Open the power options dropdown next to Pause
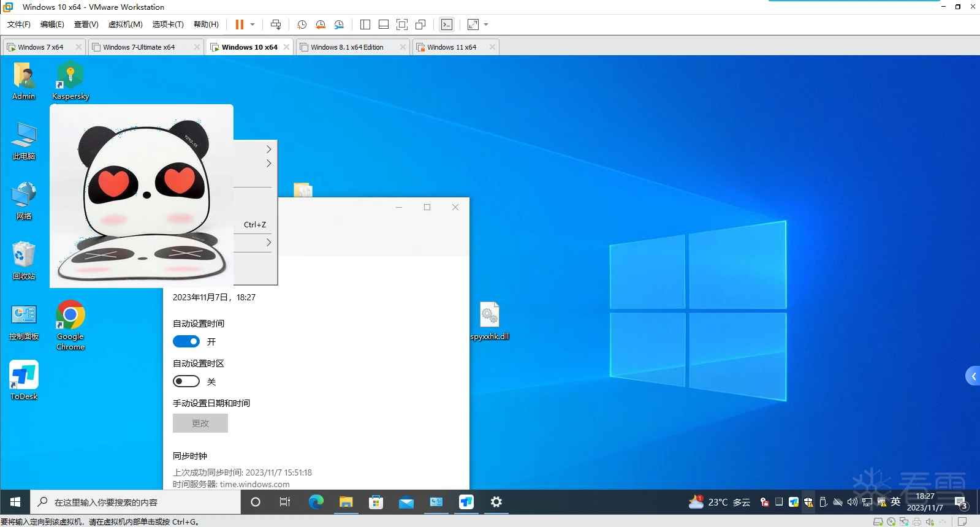Viewport: 980px width, 527px height. (x=253, y=25)
